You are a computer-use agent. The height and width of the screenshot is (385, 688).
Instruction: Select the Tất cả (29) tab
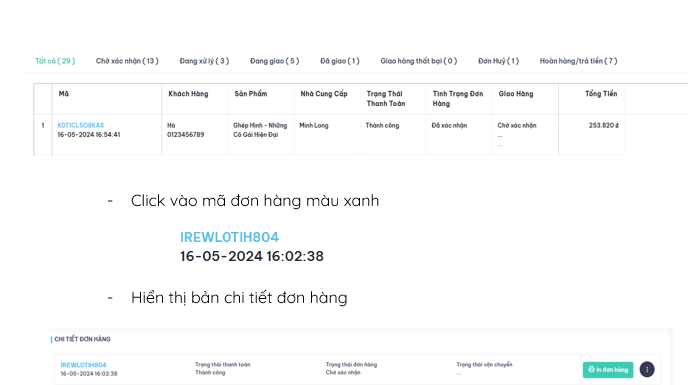(x=55, y=61)
